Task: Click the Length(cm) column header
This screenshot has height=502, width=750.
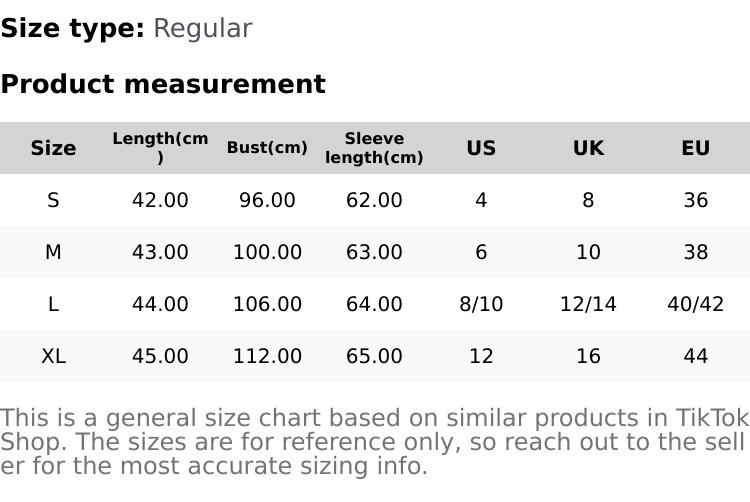Action: [160, 148]
